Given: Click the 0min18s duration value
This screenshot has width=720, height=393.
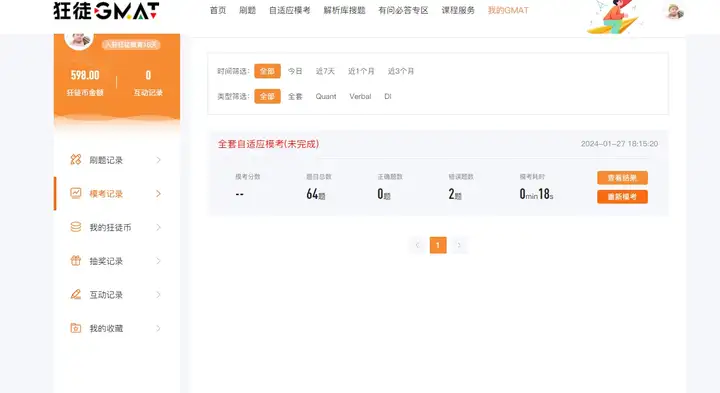Looking at the screenshot, I should (536, 194).
